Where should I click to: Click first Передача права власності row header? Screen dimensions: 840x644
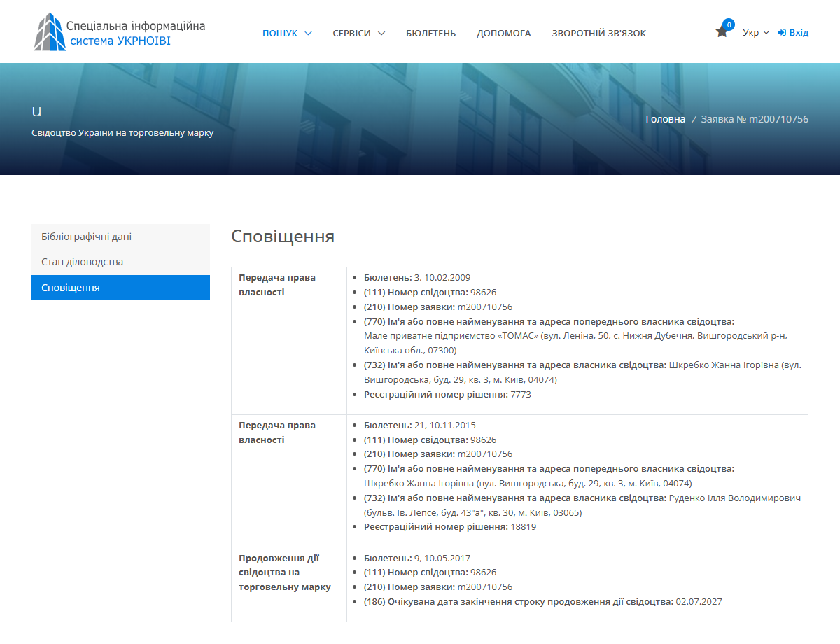tap(277, 285)
